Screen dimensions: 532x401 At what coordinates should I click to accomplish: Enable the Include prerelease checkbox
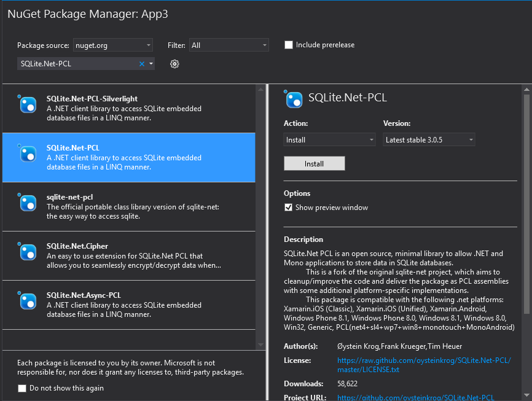pyautogui.click(x=289, y=45)
